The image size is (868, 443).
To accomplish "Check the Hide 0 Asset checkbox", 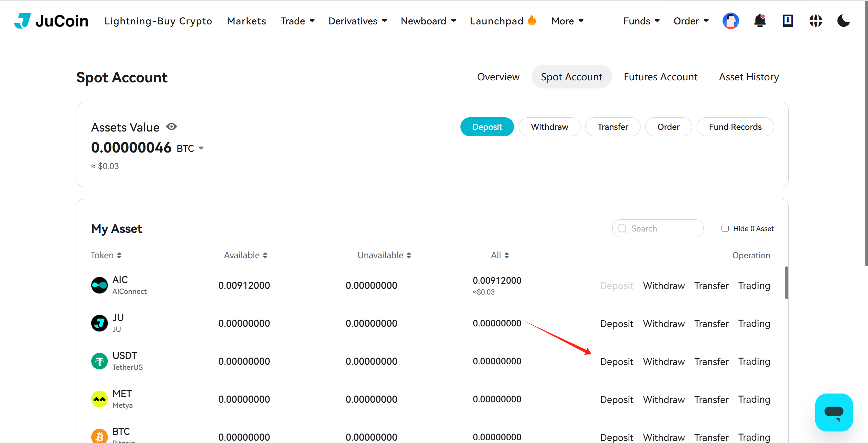I will click(x=725, y=228).
